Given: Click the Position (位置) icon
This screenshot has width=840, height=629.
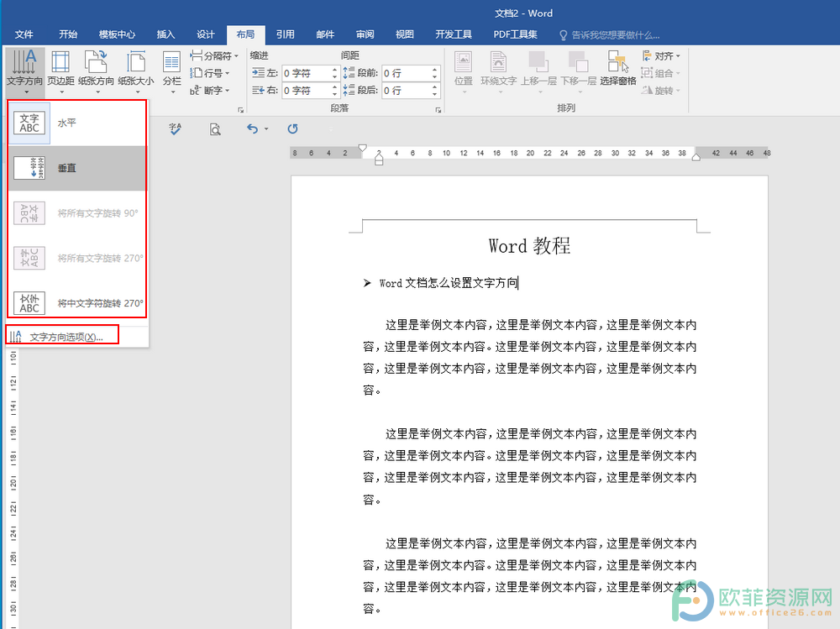Looking at the screenshot, I should tap(464, 71).
